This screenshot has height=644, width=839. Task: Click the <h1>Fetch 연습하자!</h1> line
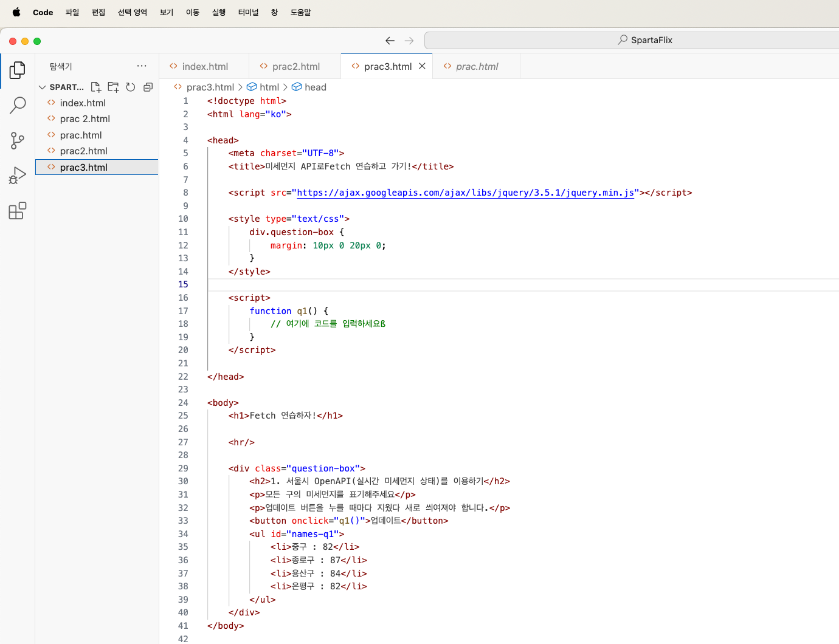(x=286, y=416)
